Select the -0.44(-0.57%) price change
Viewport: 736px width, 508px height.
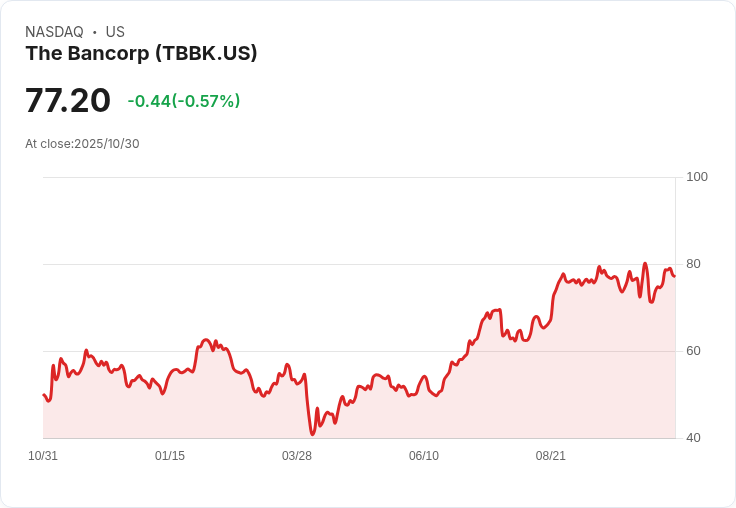click(184, 101)
